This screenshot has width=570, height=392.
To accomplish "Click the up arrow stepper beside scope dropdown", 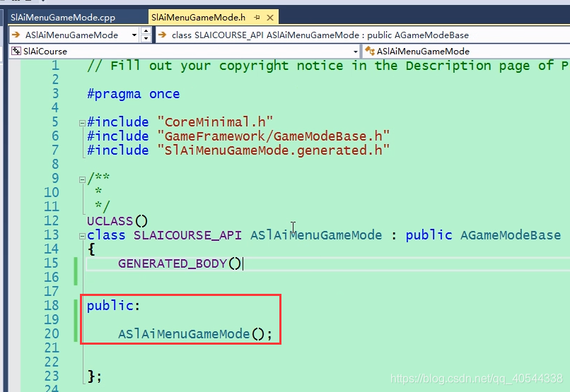I will click(146, 31).
